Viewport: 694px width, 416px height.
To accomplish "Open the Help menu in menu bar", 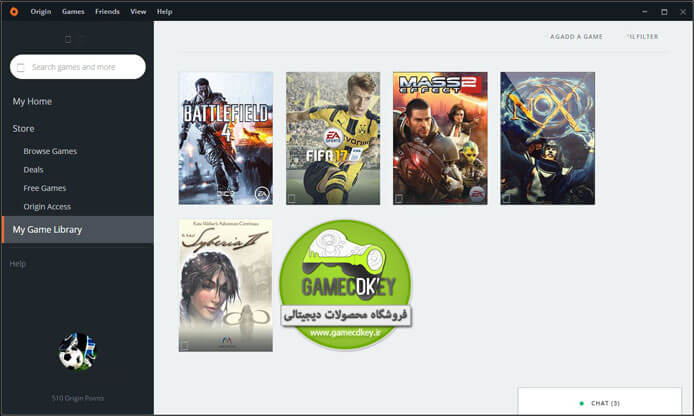I will coord(164,12).
